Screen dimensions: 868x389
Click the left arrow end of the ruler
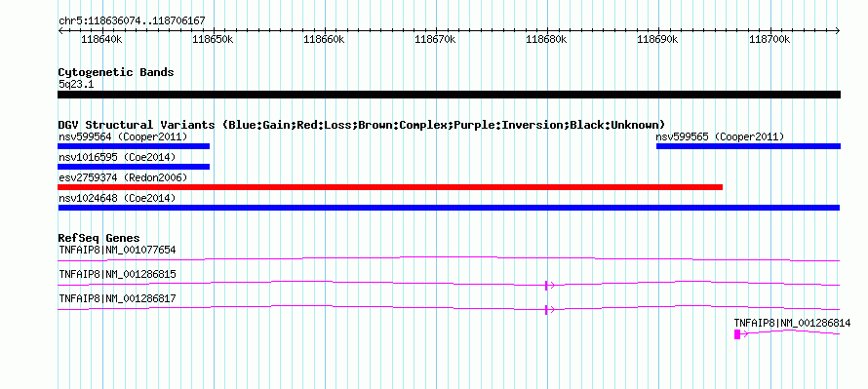pyautogui.click(x=60, y=31)
